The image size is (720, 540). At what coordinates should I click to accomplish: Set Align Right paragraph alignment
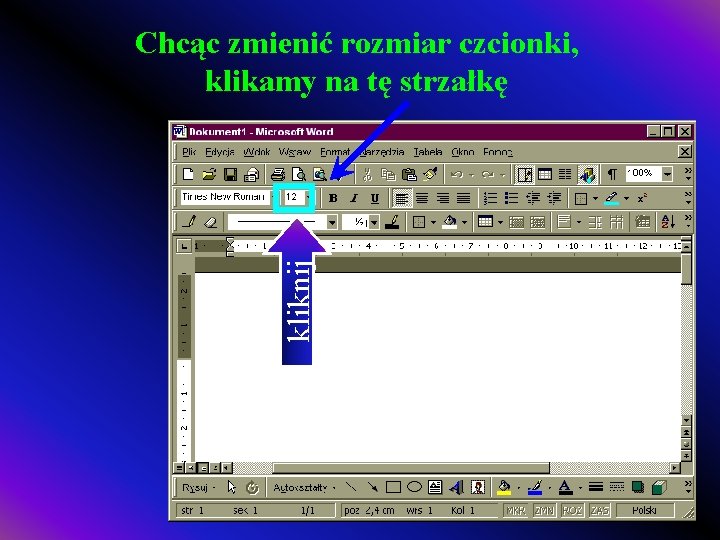(443, 198)
